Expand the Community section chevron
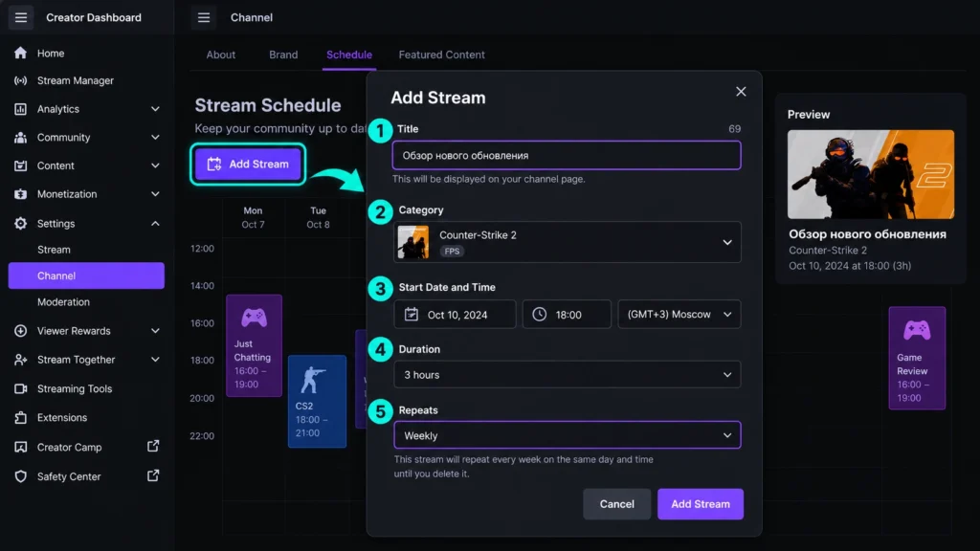The image size is (980, 551). coord(155,138)
